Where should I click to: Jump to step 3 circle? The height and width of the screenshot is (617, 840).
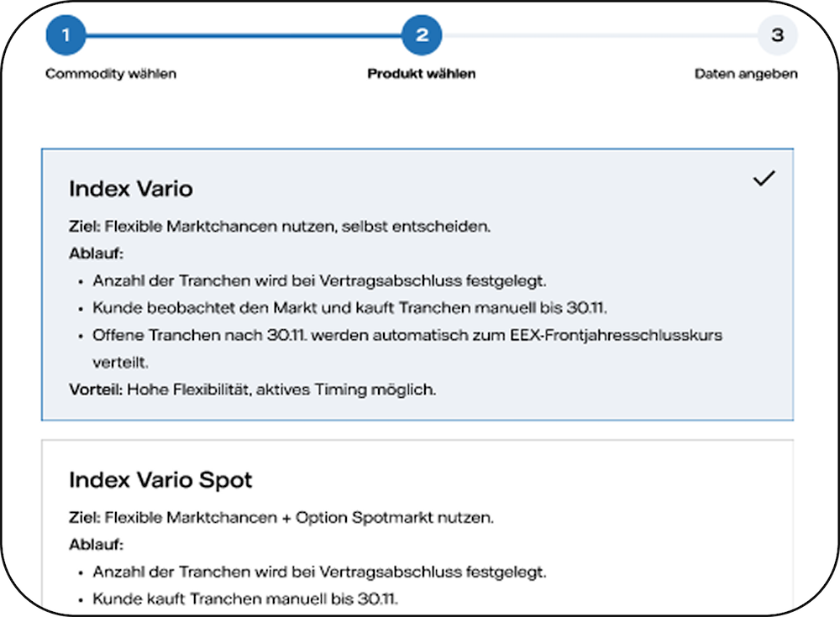click(777, 35)
